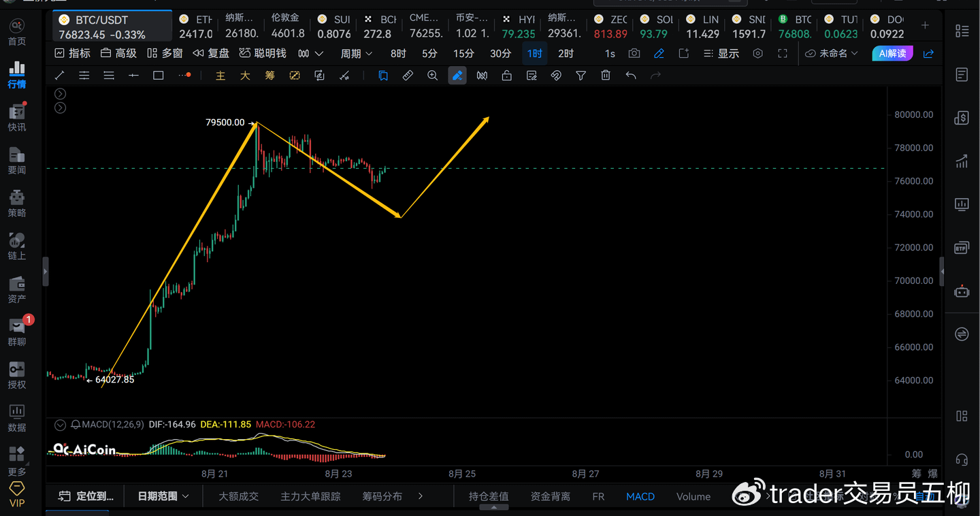This screenshot has width=980, height=516.
Task: Open the 授权 authorization section
Action: [x=16, y=375]
